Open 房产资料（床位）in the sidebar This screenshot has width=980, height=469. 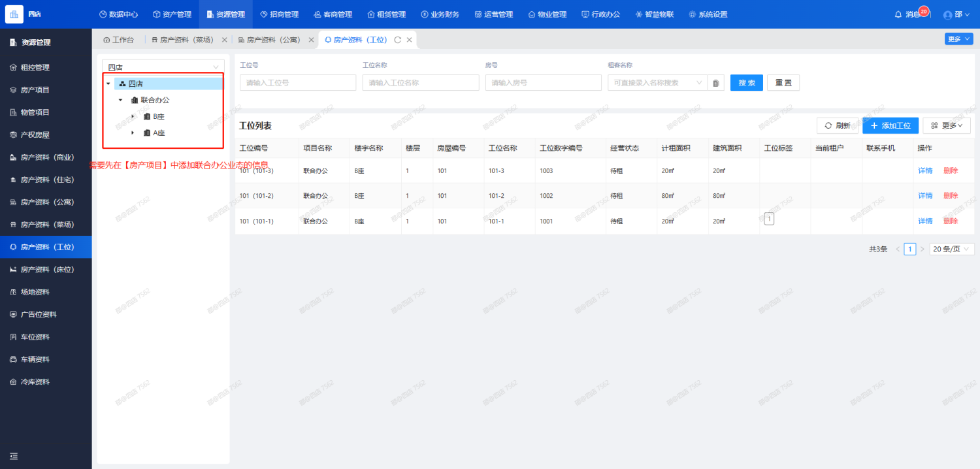point(46,269)
